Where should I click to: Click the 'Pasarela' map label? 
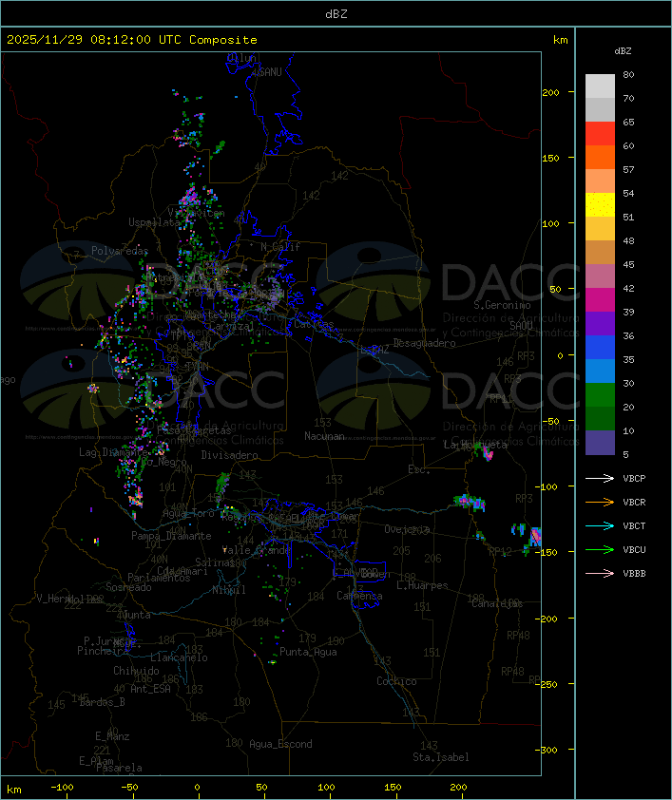point(119,768)
